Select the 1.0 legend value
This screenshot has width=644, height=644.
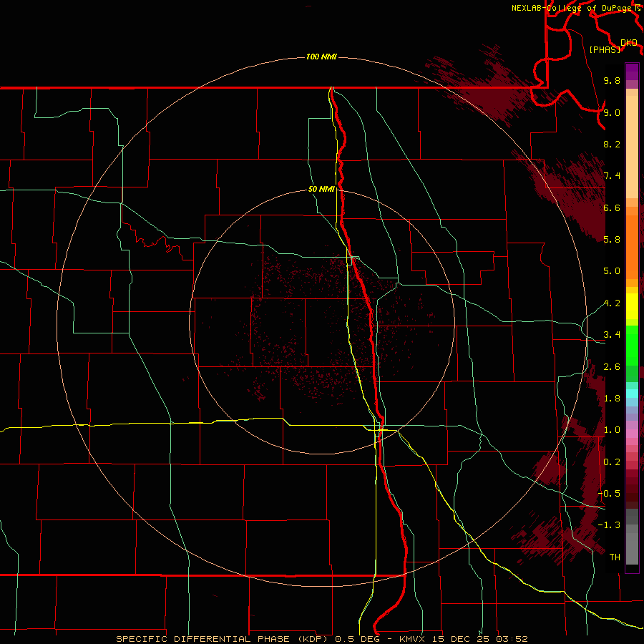612,430
